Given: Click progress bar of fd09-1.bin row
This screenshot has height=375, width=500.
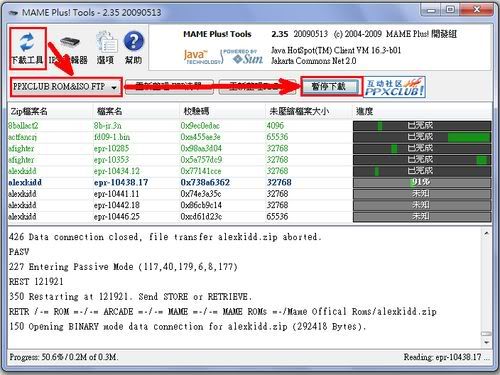Looking at the screenshot, I should click(x=422, y=137).
